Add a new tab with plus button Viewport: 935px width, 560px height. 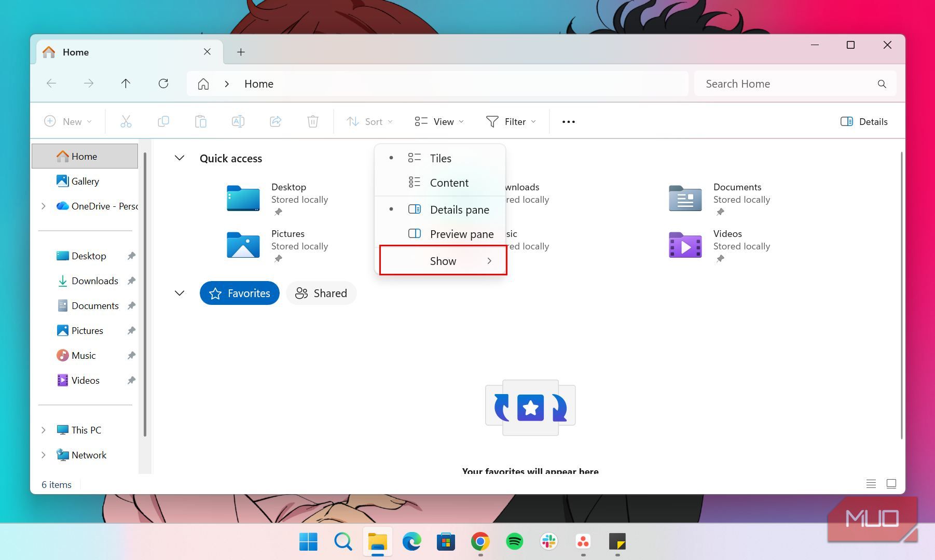pos(241,52)
